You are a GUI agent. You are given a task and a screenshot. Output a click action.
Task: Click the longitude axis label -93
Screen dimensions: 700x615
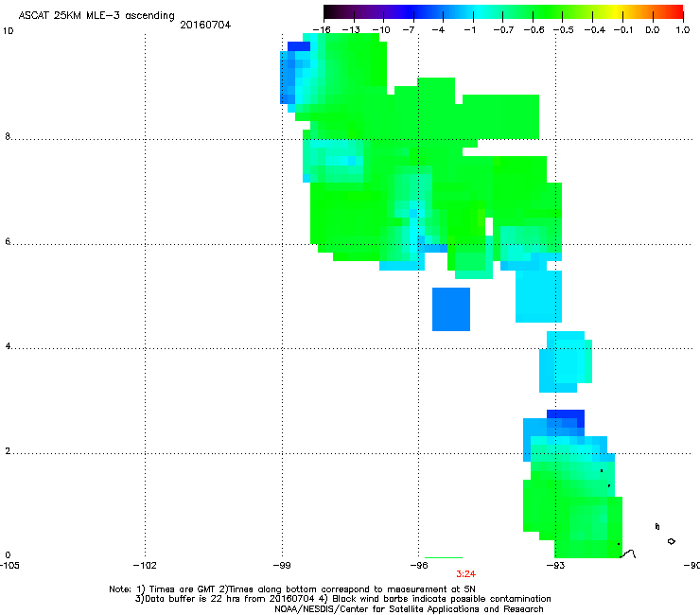coord(555,566)
